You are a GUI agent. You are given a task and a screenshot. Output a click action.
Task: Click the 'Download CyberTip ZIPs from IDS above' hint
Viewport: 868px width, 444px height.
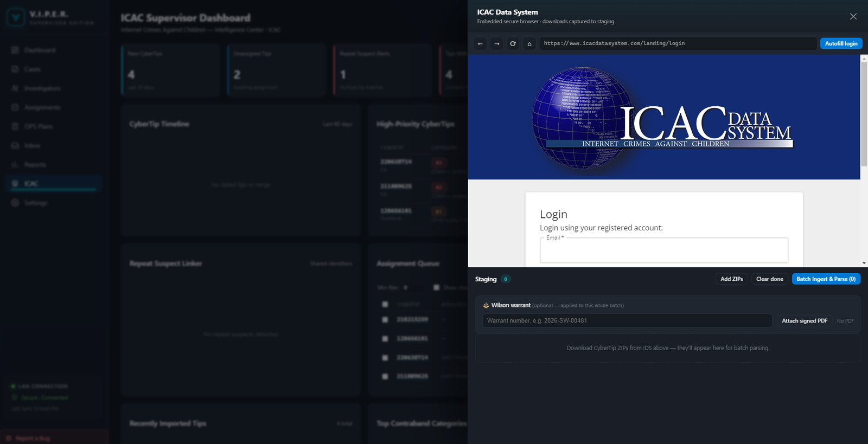click(x=668, y=348)
